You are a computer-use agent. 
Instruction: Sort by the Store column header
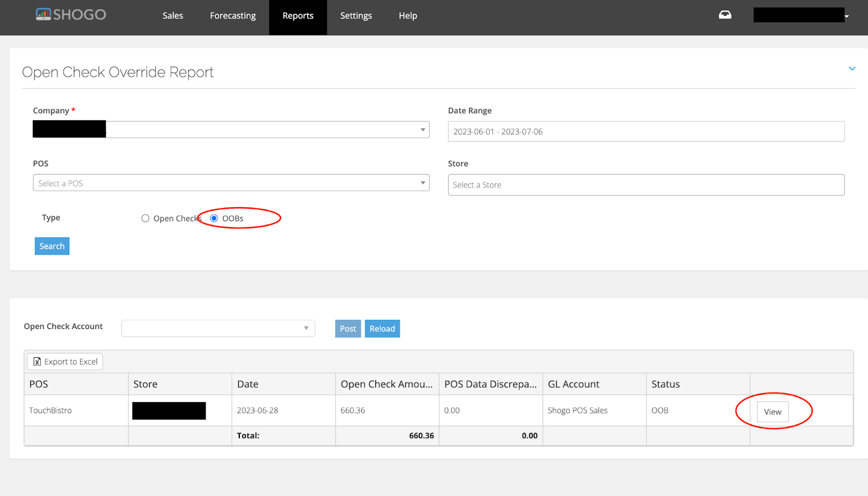pyautogui.click(x=180, y=384)
